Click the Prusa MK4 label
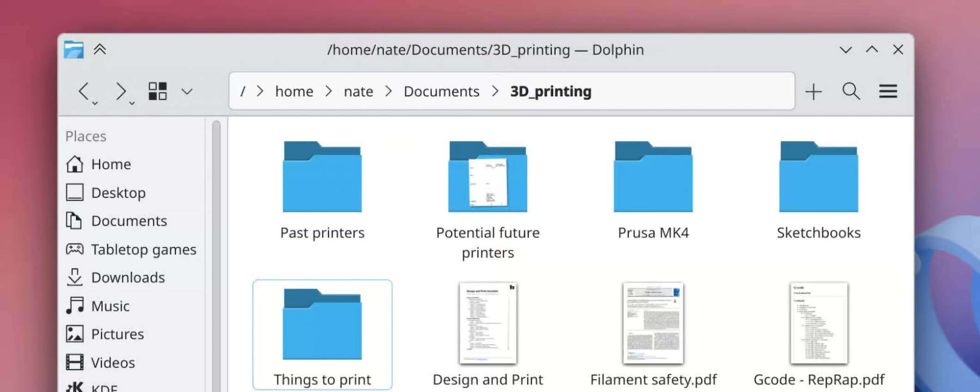This screenshot has height=392, width=980. (x=653, y=233)
